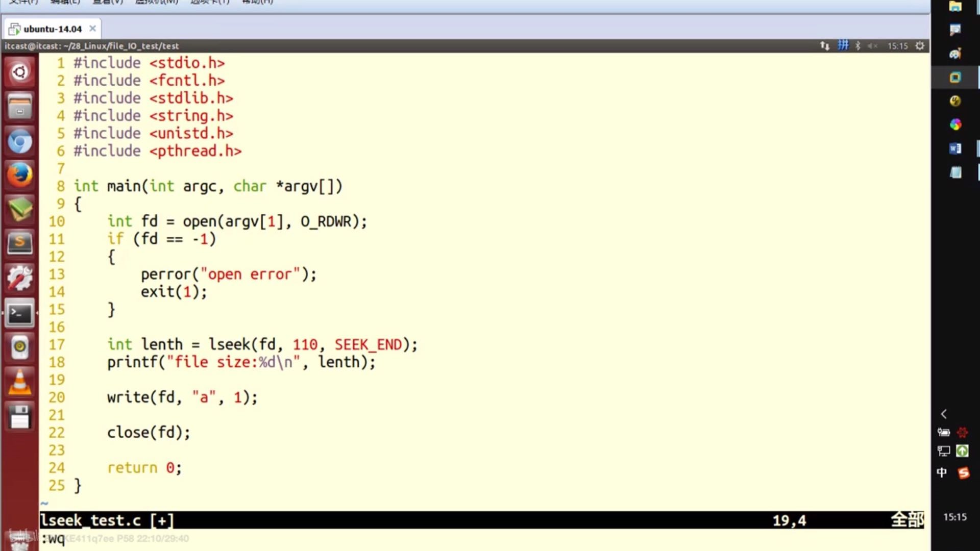This screenshot has width=980, height=551.
Task: Open the 15:15 clock menu
Action: (x=897, y=45)
